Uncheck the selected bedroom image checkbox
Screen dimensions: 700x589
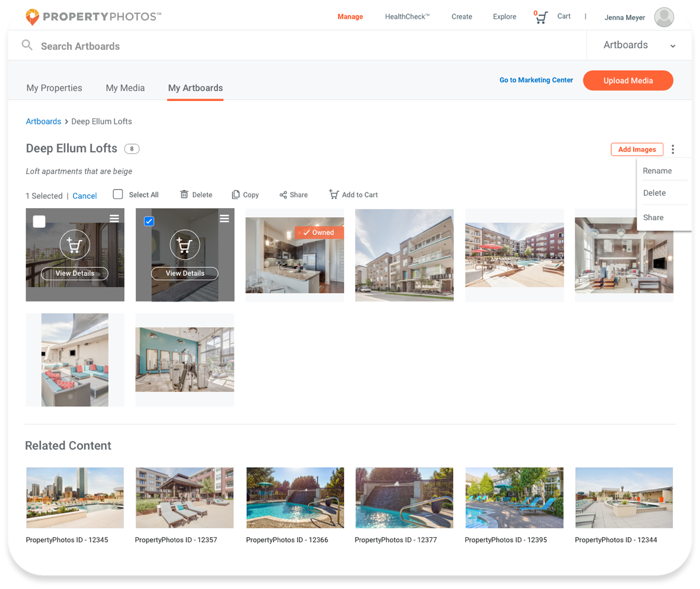click(149, 221)
